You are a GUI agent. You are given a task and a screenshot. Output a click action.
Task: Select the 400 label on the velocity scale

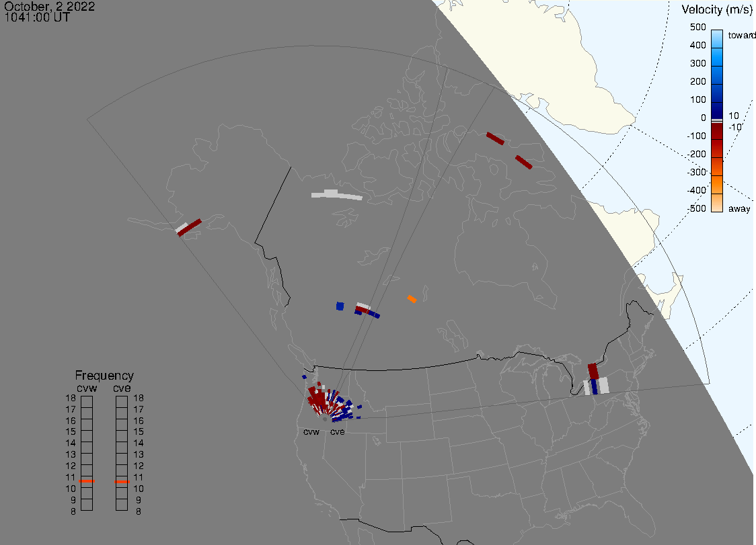pyautogui.click(x=697, y=45)
